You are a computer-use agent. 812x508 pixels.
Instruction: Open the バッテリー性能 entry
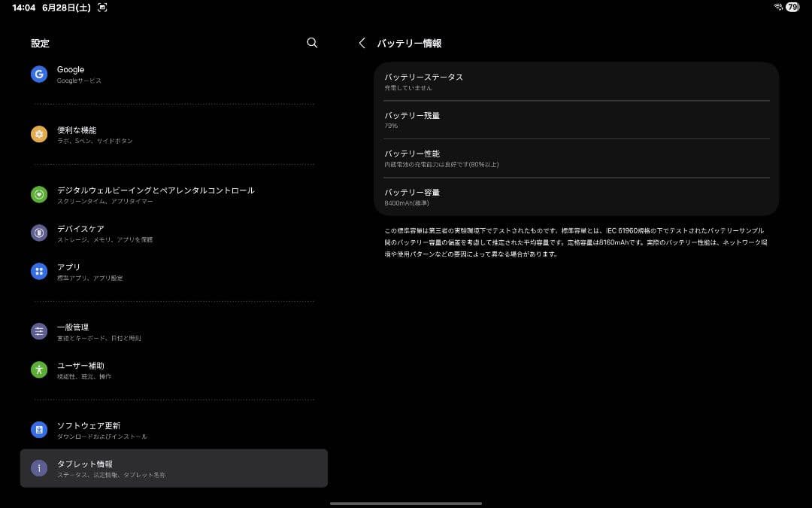[576, 158]
